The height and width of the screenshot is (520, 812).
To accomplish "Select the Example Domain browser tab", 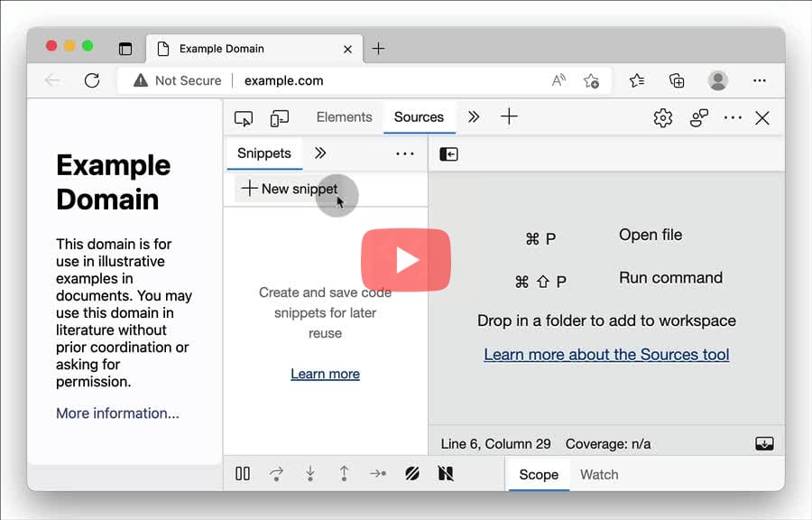I will pyautogui.click(x=254, y=50).
